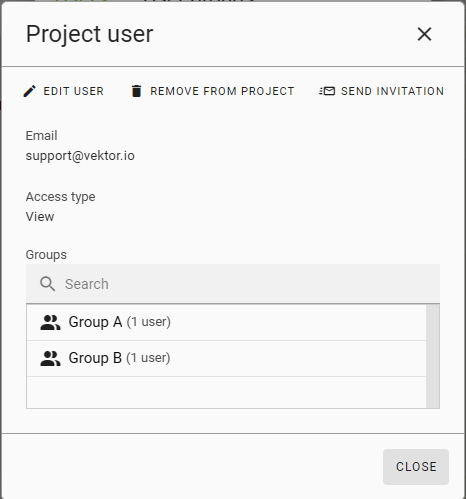Focus the Groups Search field
The width and height of the screenshot is (466, 499).
coord(233,284)
